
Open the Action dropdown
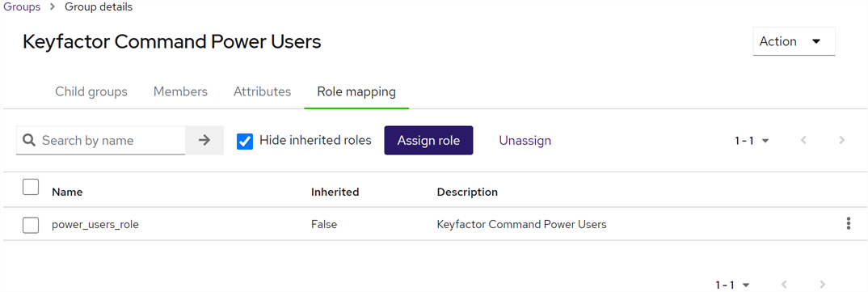click(794, 41)
